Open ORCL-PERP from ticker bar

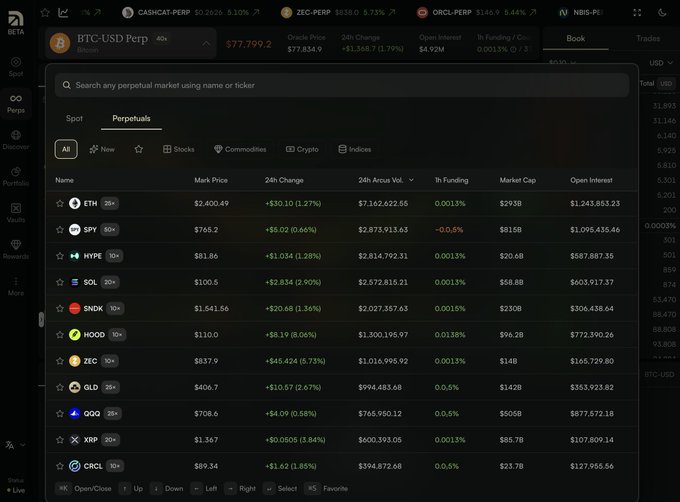[476, 13]
